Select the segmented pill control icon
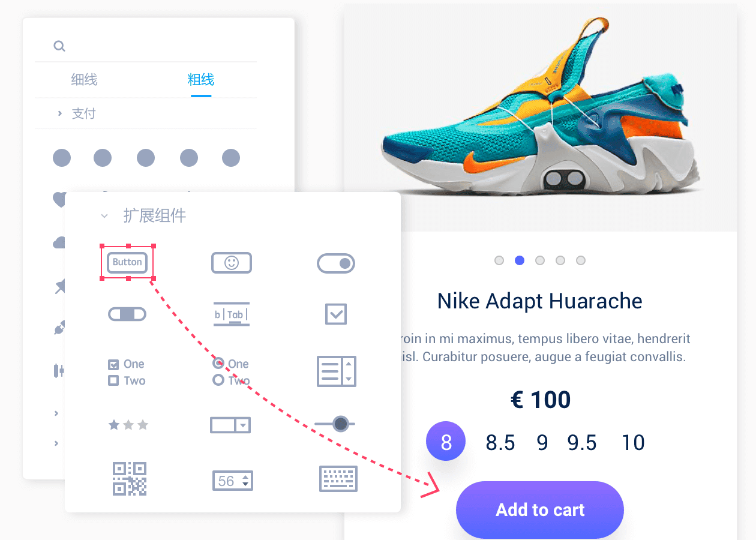Viewport: 756px width, 540px height. click(x=127, y=314)
